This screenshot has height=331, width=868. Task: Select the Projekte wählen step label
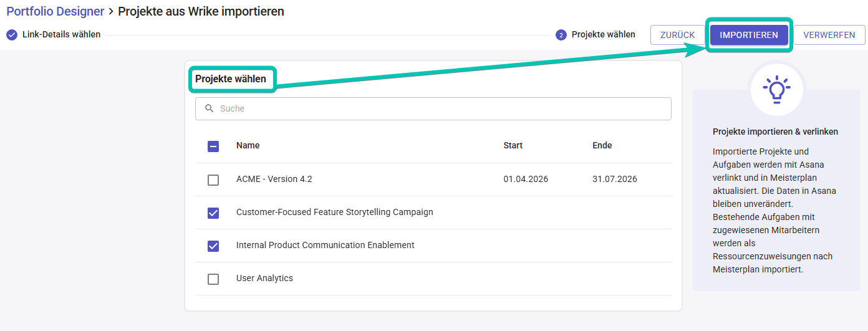pos(603,35)
